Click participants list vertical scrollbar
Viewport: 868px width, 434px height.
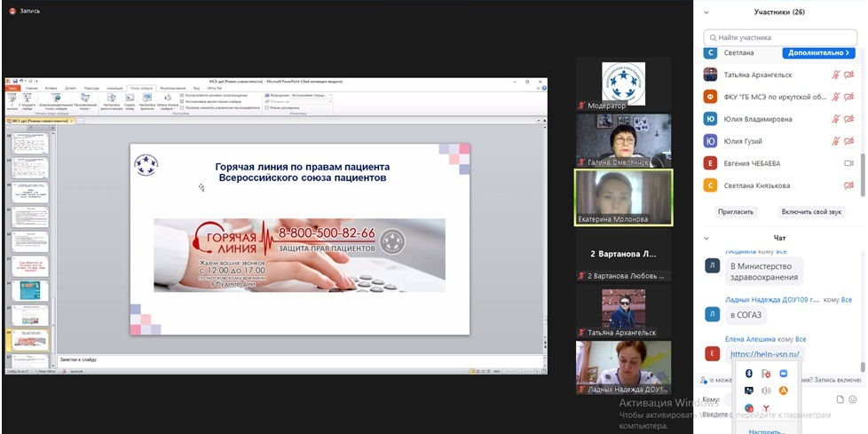863,174
